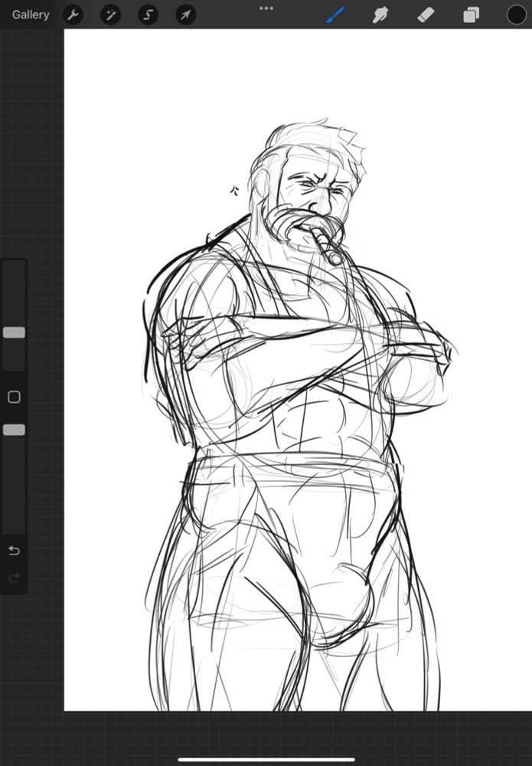Redo the last undone stroke
The image size is (532, 766).
click(14, 578)
